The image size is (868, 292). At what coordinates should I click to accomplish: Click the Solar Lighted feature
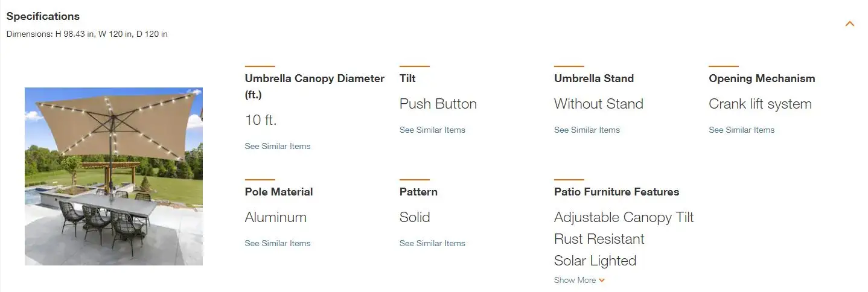pyautogui.click(x=595, y=261)
